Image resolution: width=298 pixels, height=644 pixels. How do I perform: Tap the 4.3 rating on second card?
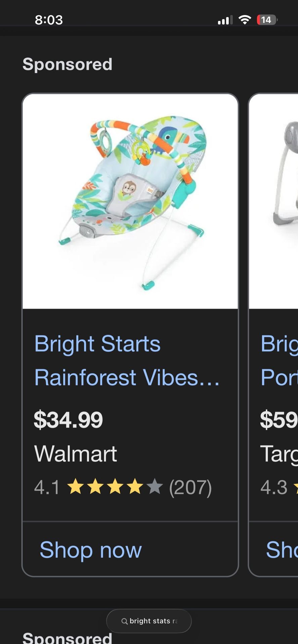[274, 487]
